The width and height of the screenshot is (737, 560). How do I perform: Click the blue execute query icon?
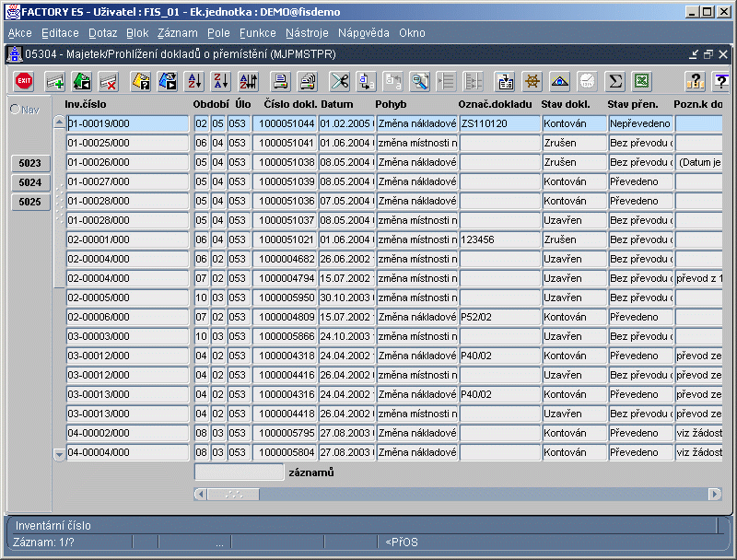(x=168, y=81)
